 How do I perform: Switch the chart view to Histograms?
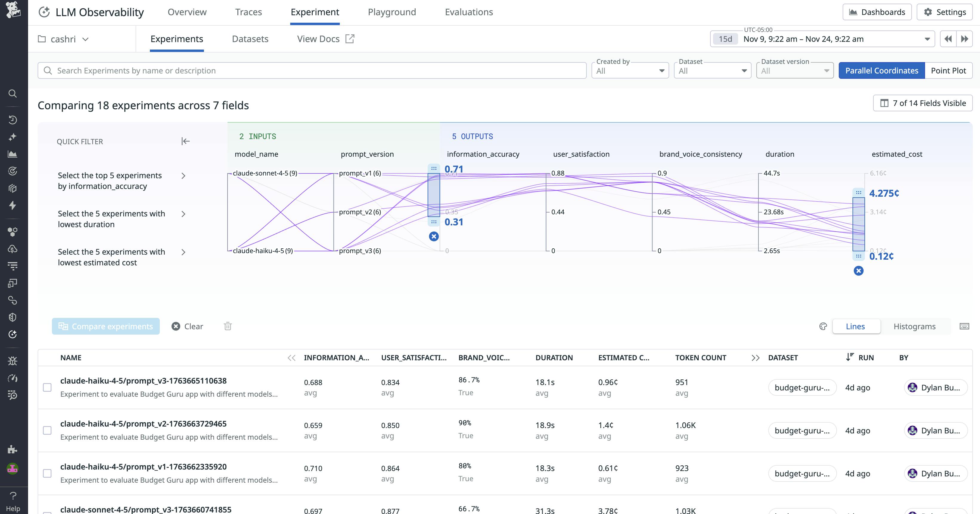point(915,326)
